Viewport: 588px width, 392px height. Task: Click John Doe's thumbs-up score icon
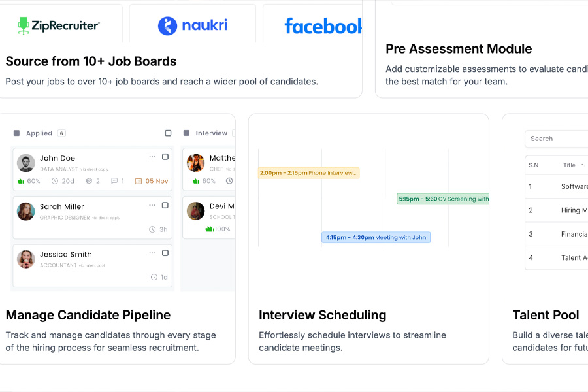click(21, 181)
